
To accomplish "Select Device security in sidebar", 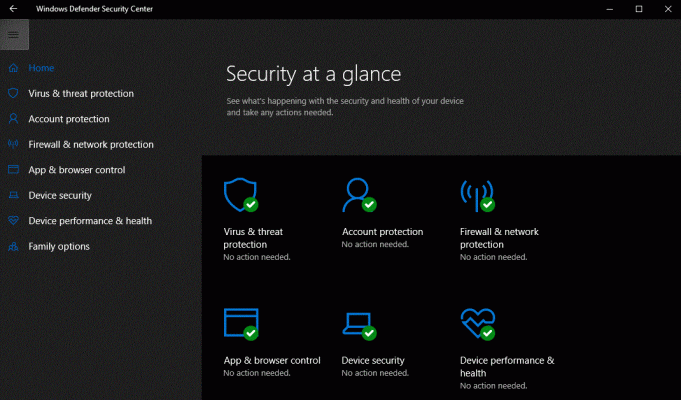I will pos(60,195).
